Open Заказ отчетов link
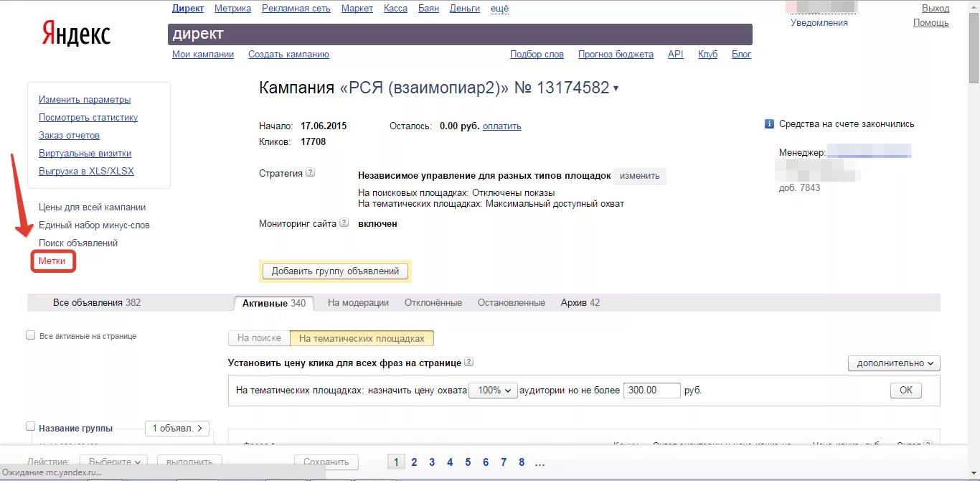The image size is (980, 481). tap(69, 136)
